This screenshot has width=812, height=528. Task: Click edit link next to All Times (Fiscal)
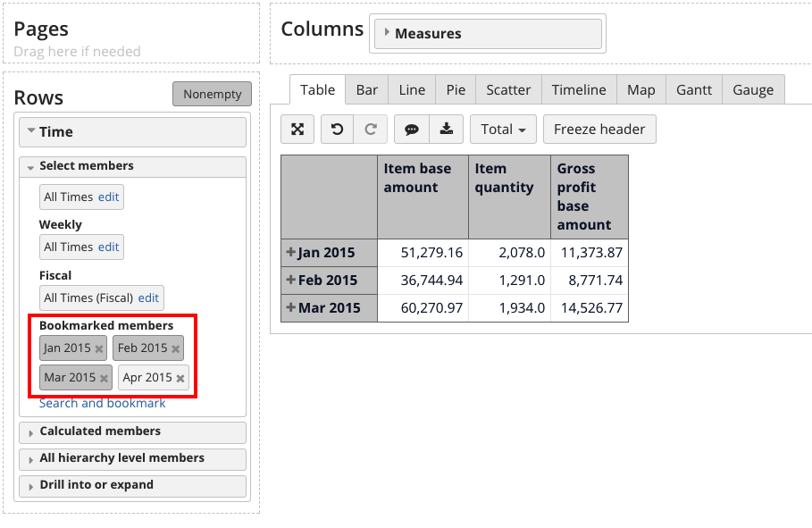point(148,298)
